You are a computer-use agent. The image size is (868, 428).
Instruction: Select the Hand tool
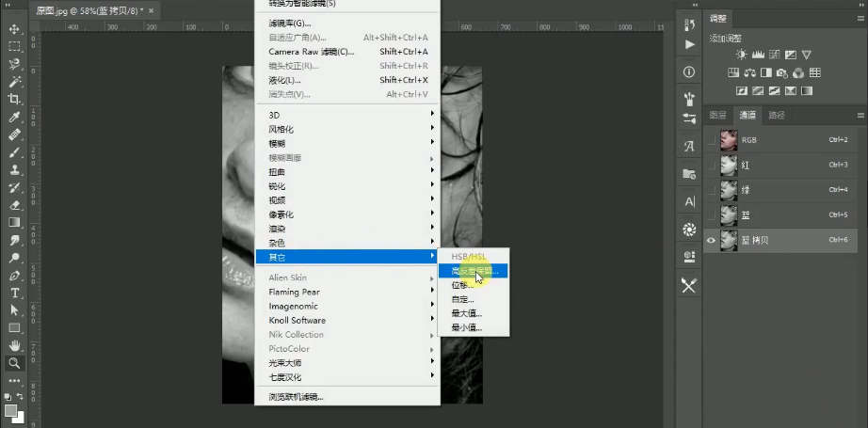(x=14, y=345)
